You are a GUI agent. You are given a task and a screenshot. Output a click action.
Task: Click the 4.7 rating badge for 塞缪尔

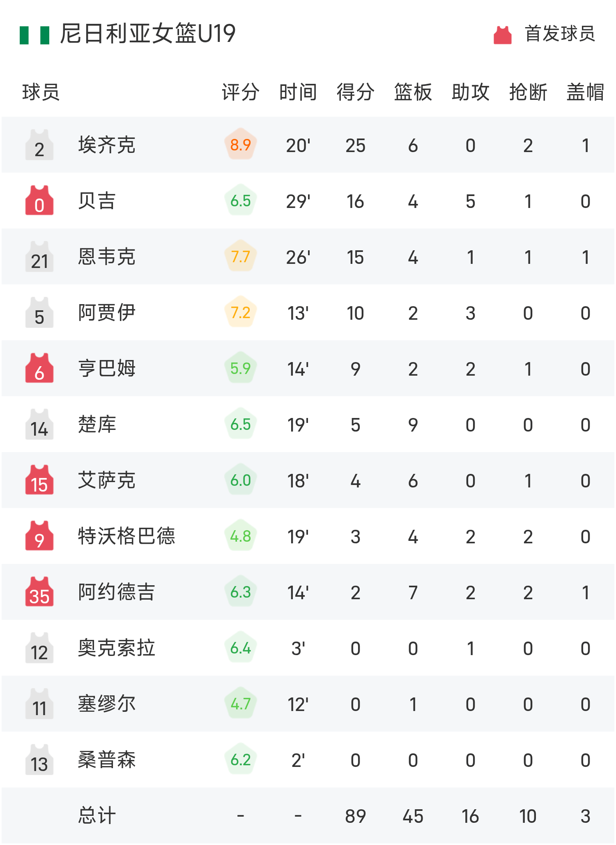click(241, 704)
